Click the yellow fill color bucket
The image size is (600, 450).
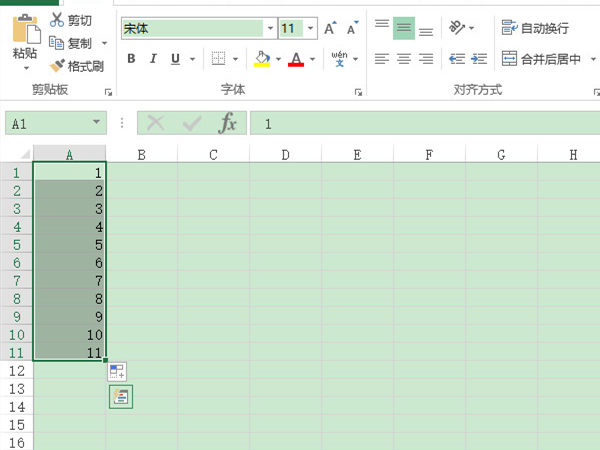click(261, 59)
